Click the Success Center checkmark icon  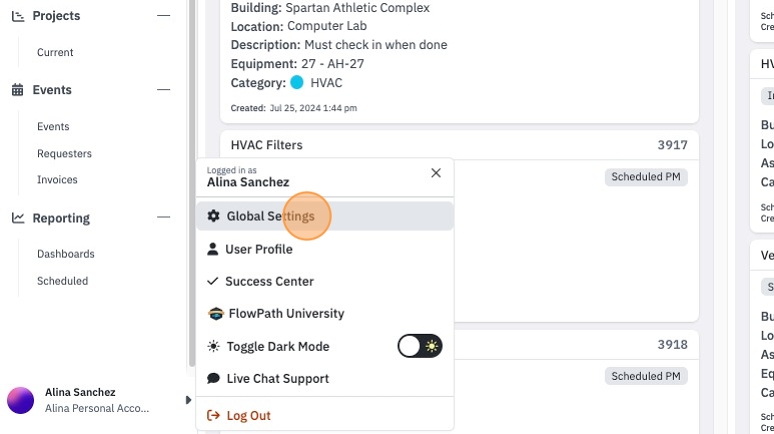tap(212, 281)
